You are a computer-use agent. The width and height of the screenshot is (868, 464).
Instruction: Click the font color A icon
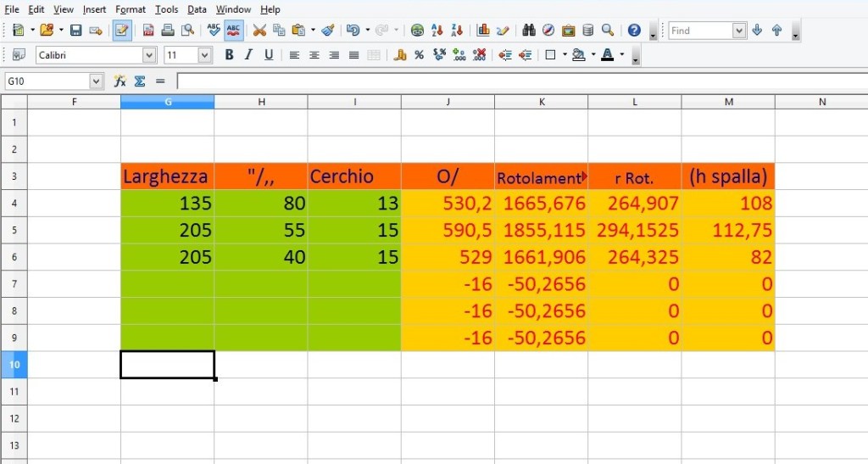click(607, 55)
